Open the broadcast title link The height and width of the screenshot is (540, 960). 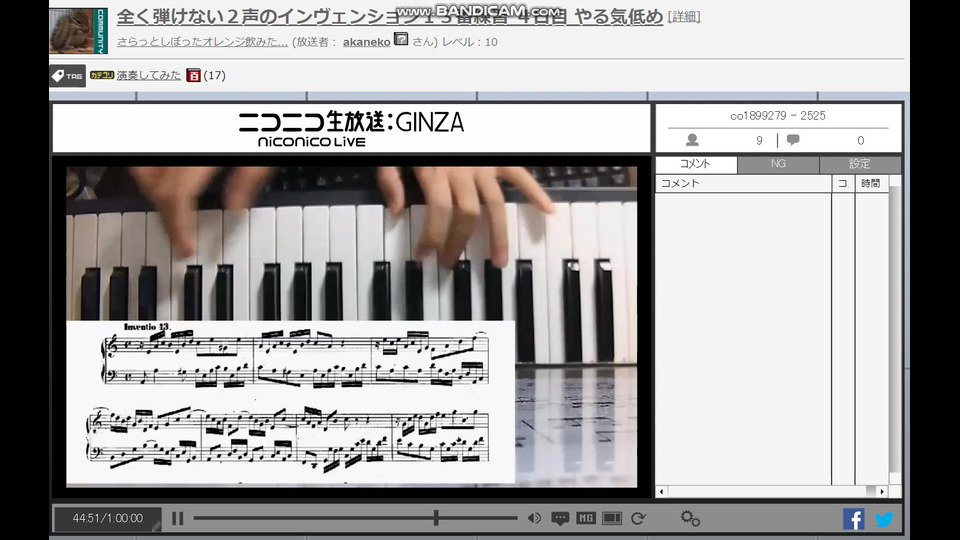[389, 17]
